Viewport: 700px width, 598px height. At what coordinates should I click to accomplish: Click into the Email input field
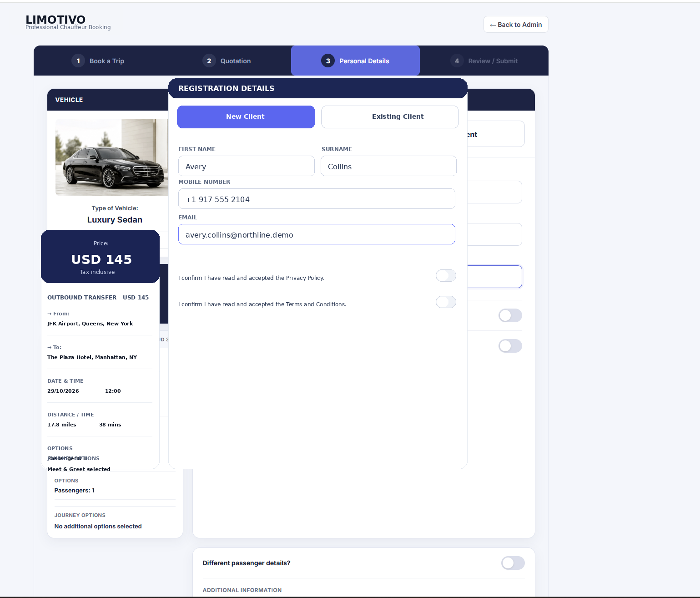click(317, 234)
